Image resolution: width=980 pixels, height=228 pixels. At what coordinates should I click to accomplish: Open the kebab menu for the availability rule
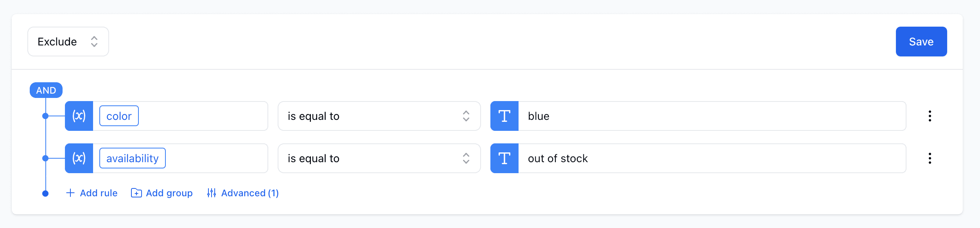coord(930,158)
